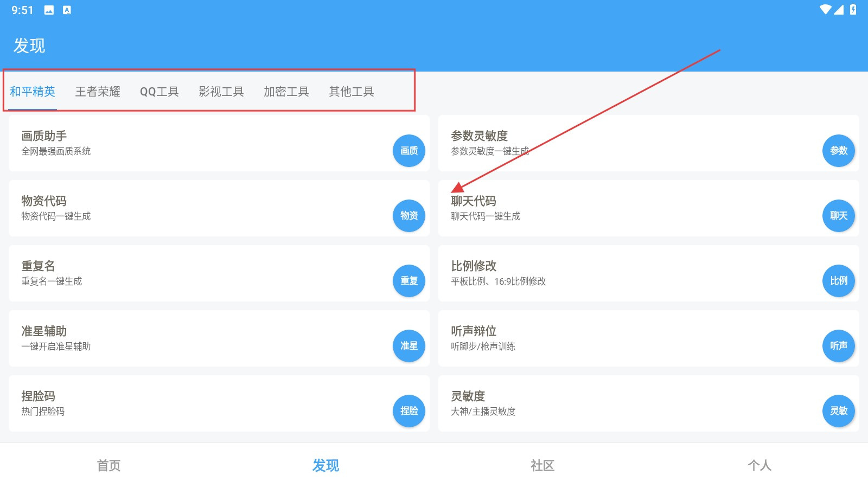This screenshot has width=868, height=488.
Task: Select the 重复 icon for 重复名
Action: pyautogui.click(x=409, y=281)
